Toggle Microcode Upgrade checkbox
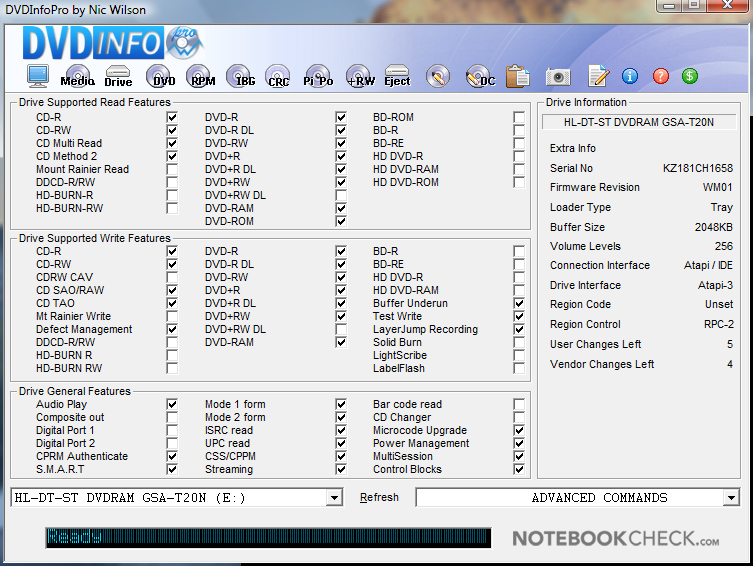This screenshot has width=753, height=566. pos(519,430)
